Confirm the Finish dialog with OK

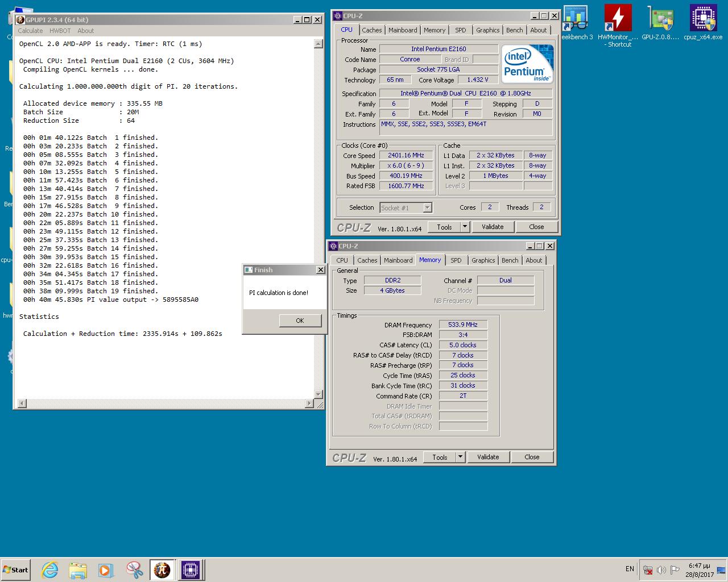[300, 321]
